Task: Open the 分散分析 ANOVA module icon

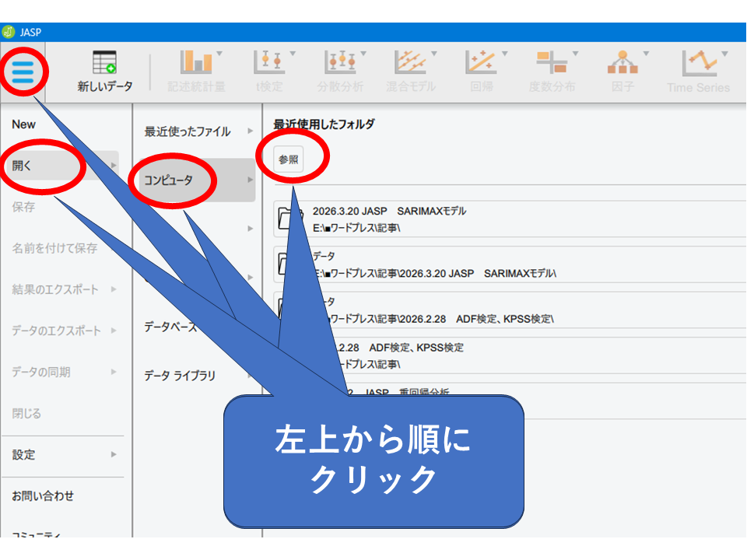Action: pyautogui.click(x=340, y=71)
